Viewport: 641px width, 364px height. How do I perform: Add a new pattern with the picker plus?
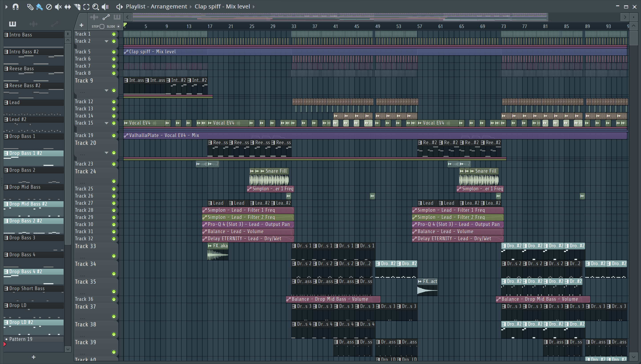[34, 357]
